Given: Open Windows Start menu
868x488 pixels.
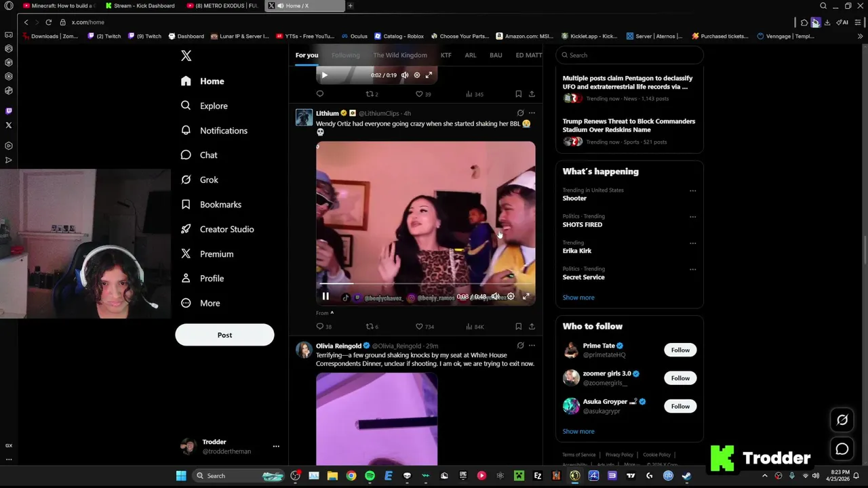Looking at the screenshot, I should point(181,476).
